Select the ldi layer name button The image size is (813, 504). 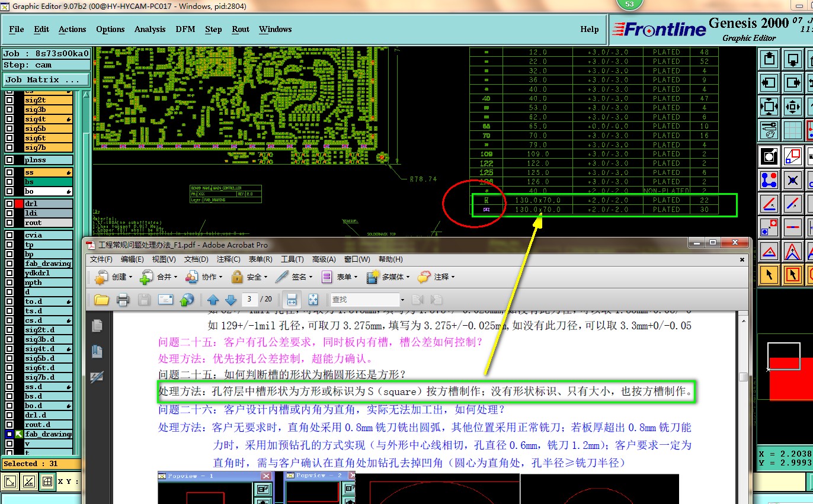point(49,213)
